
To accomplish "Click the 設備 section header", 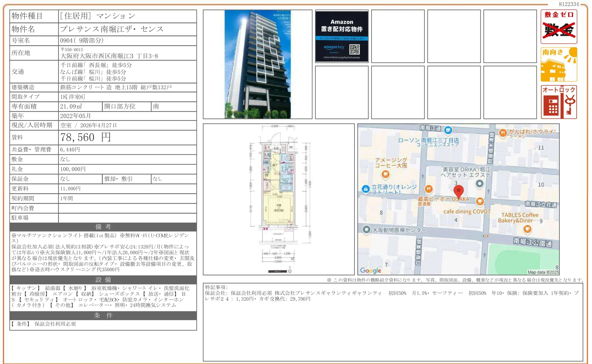I will click(103, 280).
